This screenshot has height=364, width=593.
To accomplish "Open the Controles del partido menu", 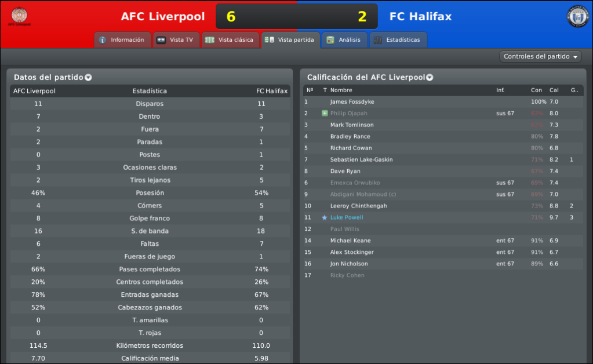I will tap(540, 57).
